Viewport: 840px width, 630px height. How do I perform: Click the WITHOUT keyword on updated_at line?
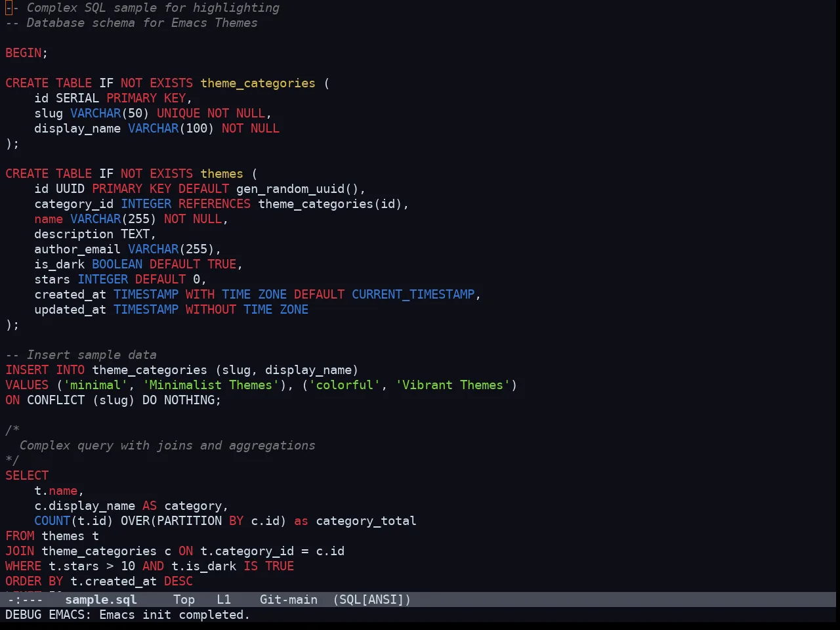pyautogui.click(x=211, y=310)
